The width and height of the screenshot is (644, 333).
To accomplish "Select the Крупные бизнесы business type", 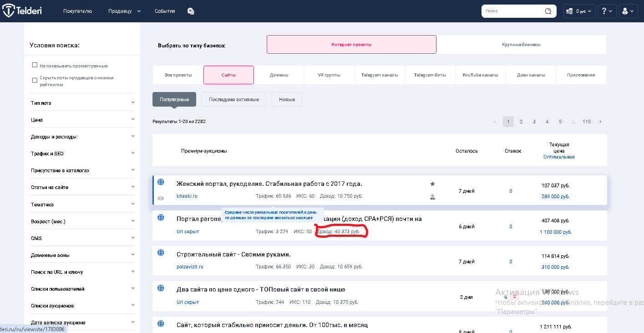I will (x=521, y=45).
